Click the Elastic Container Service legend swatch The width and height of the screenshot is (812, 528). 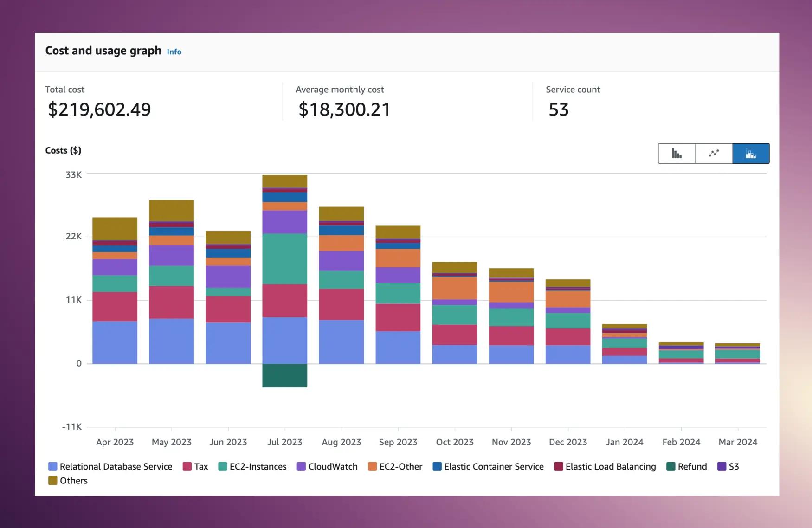[x=437, y=466]
